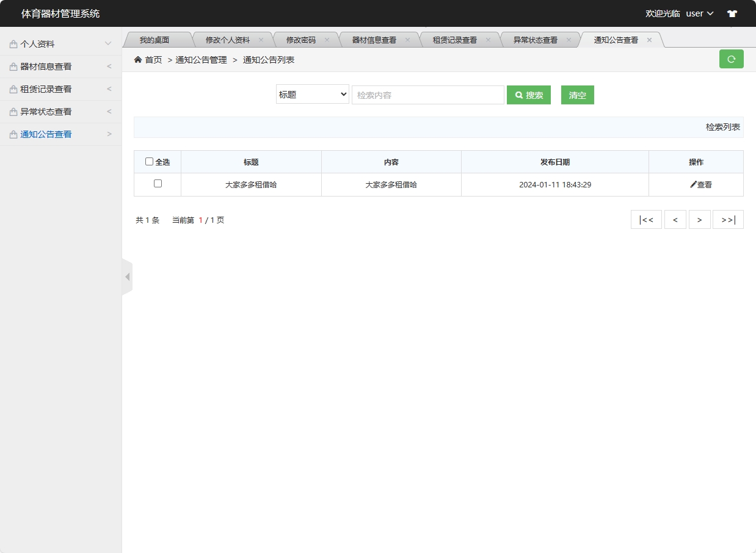This screenshot has height=553, width=756.
Task: Click the shirt icon in the top bar
Action: [x=732, y=13]
